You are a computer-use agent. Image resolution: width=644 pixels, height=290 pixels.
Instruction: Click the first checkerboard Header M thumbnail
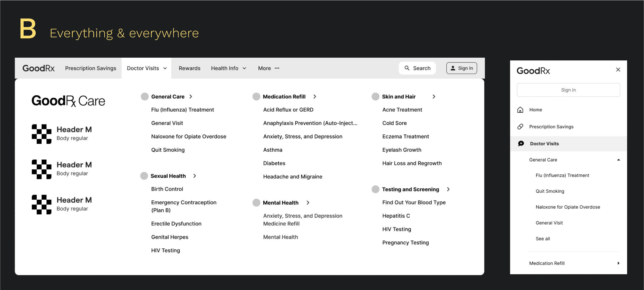coord(42,134)
